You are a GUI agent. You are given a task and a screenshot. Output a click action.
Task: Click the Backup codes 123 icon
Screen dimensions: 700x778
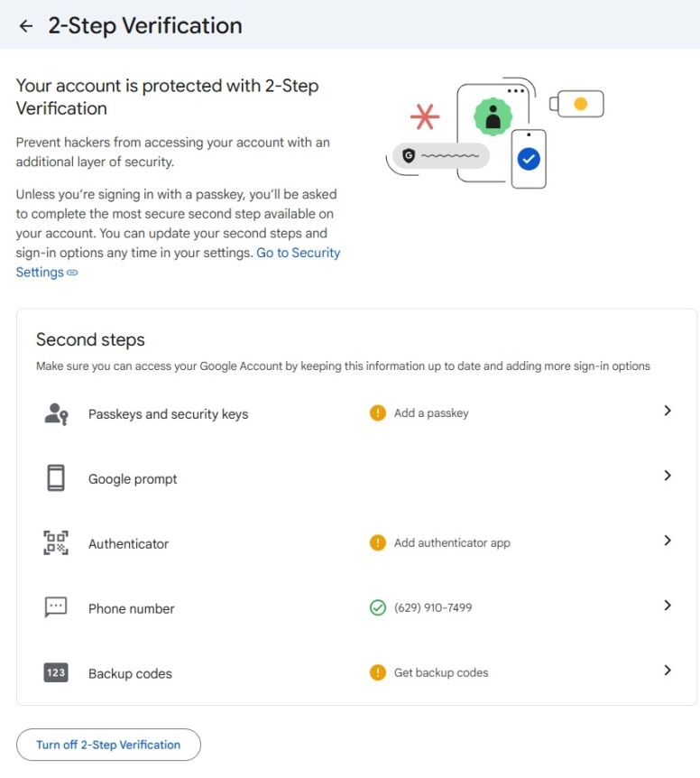click(57, 671)
